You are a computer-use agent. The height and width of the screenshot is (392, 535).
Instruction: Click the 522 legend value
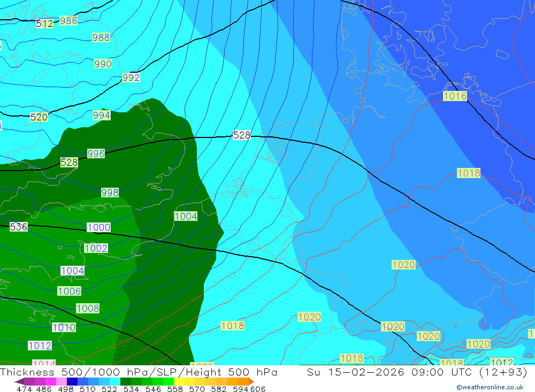tap(110, 389)
